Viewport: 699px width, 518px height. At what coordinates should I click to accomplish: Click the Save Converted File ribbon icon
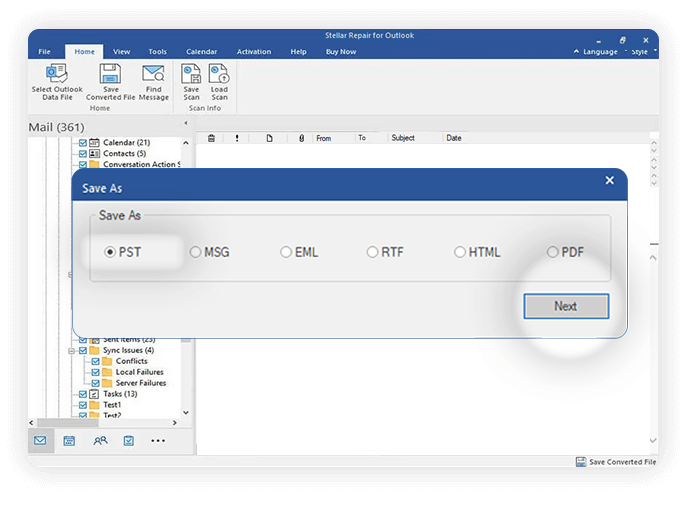tap(110, 74)
